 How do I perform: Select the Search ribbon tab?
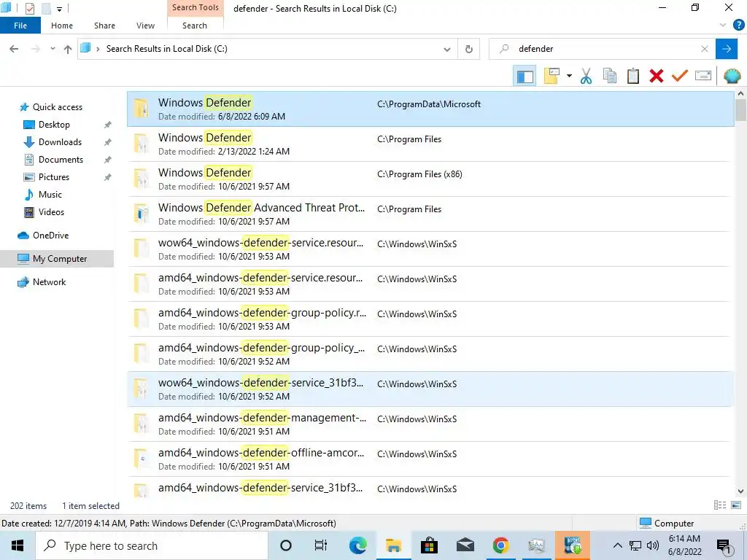195,26
